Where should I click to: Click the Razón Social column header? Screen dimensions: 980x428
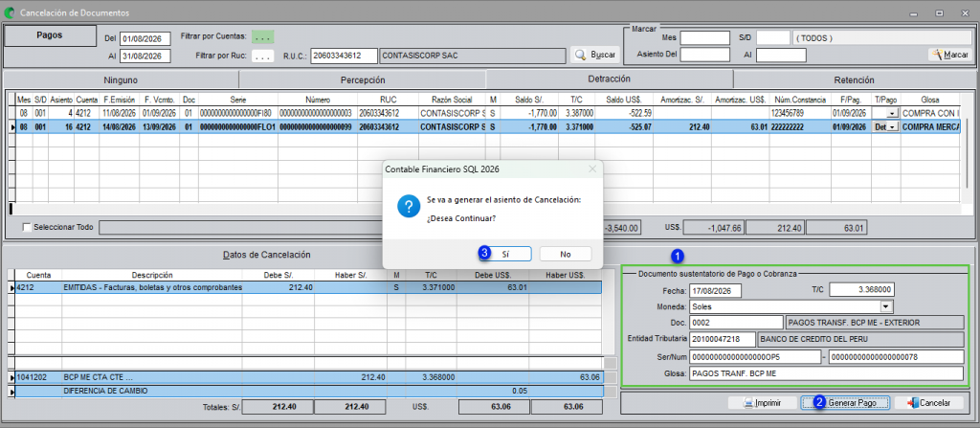coord(450,100)
